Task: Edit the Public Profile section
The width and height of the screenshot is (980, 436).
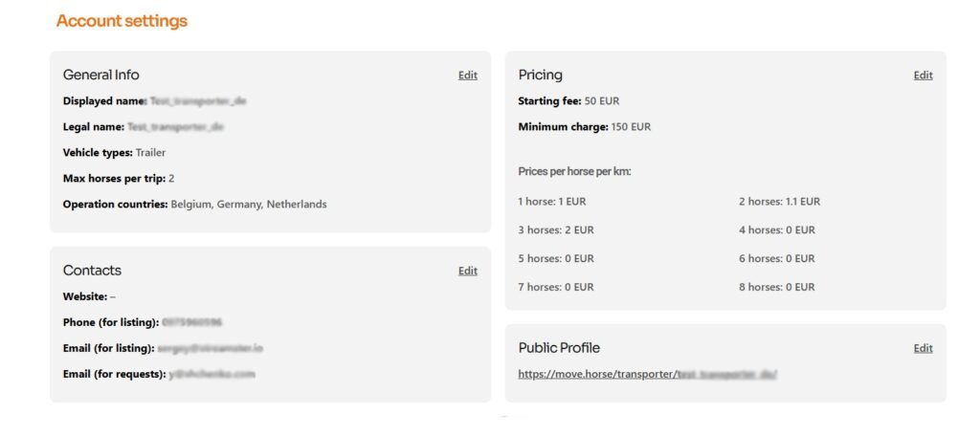Action: (x=923, y=348)
